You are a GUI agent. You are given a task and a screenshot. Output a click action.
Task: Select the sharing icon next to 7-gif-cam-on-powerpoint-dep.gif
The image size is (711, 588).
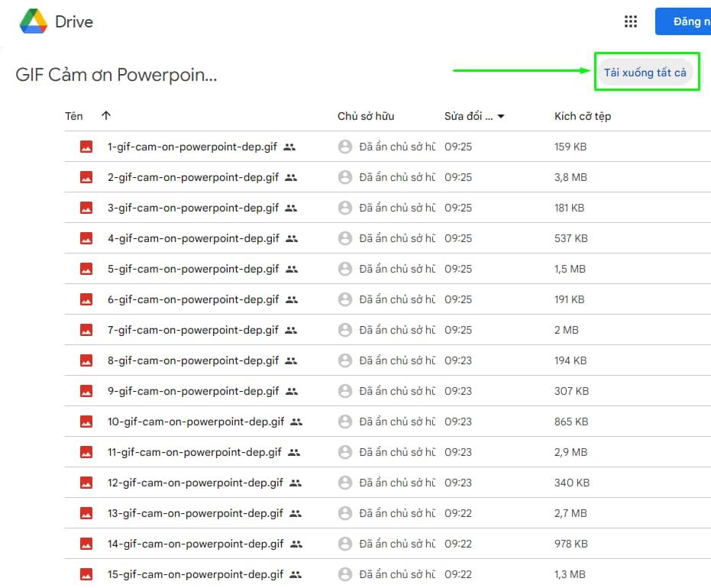tap(290, 329)
